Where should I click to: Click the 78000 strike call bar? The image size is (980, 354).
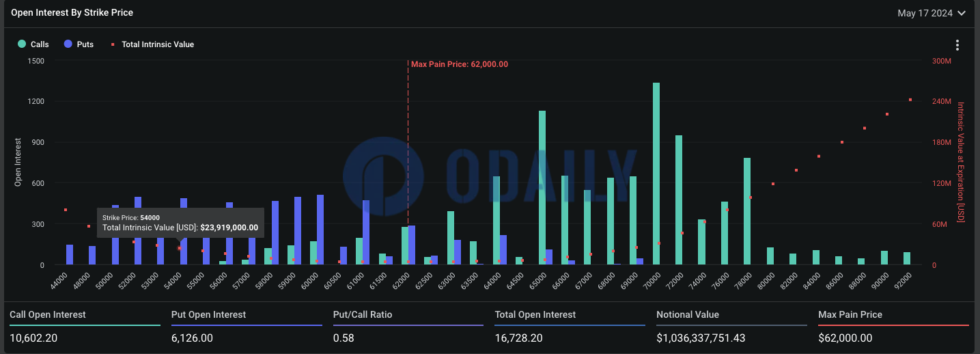747,211
